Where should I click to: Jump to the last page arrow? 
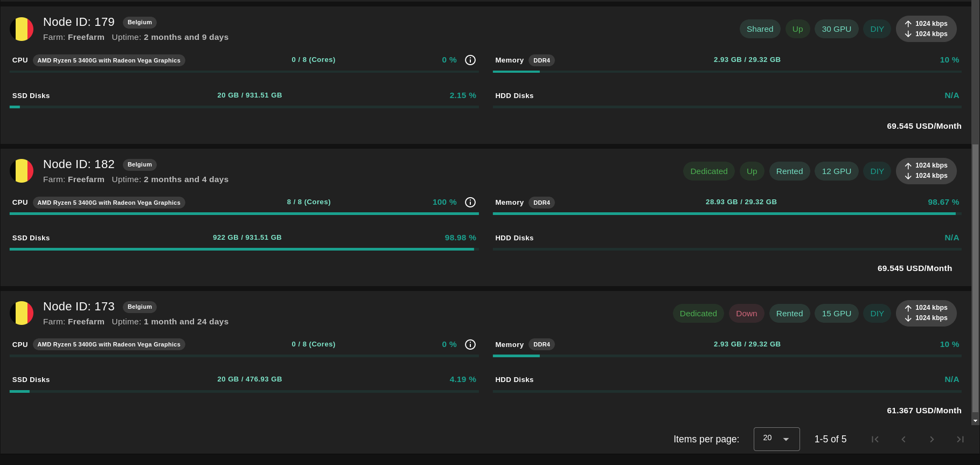[960, 439]
